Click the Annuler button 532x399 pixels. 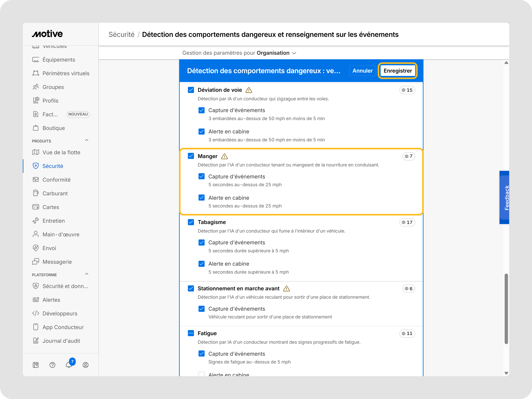click(x=363, y=71)
